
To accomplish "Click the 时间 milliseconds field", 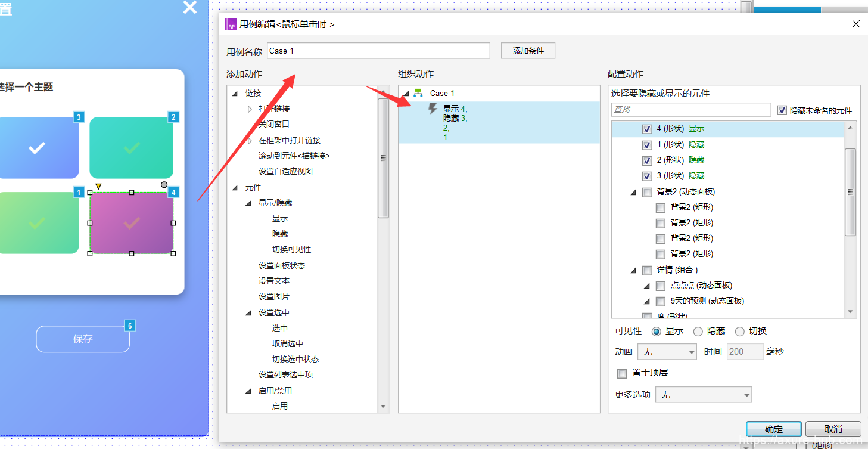I will pyautogui.click(x=745, y=352).
